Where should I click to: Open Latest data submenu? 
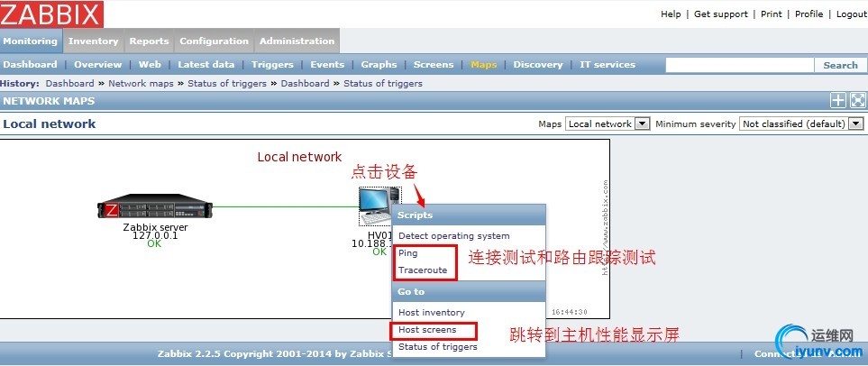206,65
